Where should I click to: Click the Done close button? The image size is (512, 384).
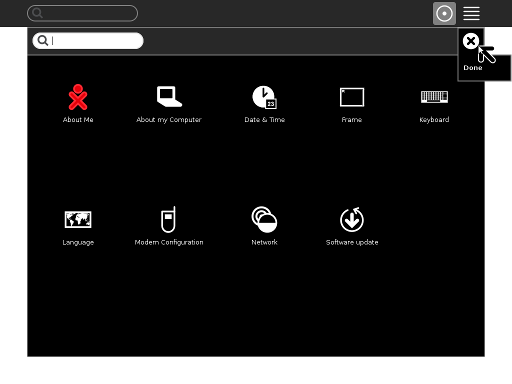pos(471,41)
